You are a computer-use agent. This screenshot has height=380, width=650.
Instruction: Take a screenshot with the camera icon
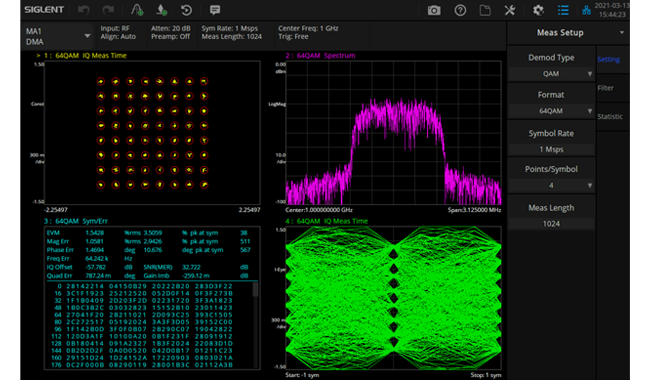click(x=434, y=10)
